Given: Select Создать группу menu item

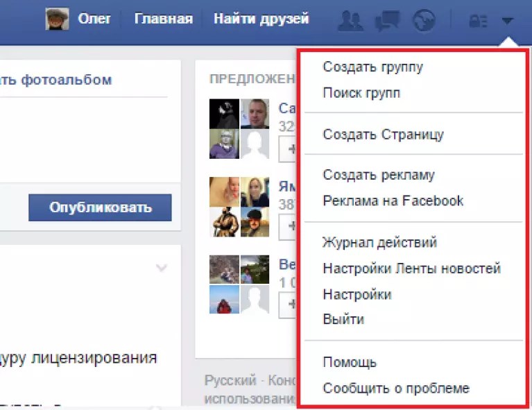Looking at the screenshot, I should 373,67.
